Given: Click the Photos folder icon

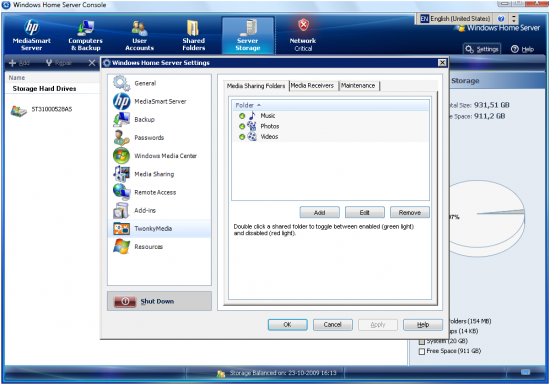Looking at the screenshot, I should [x=252, y=126].
